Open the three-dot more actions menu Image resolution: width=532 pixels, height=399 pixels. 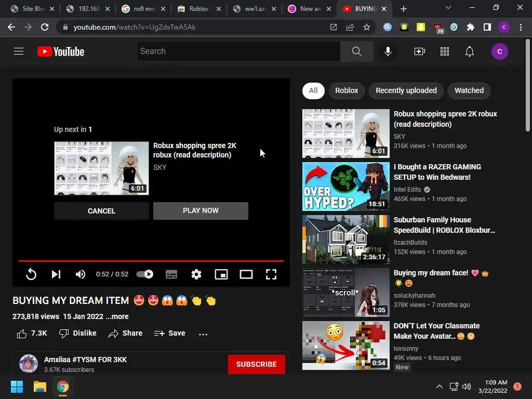click(x=203, y=334)
